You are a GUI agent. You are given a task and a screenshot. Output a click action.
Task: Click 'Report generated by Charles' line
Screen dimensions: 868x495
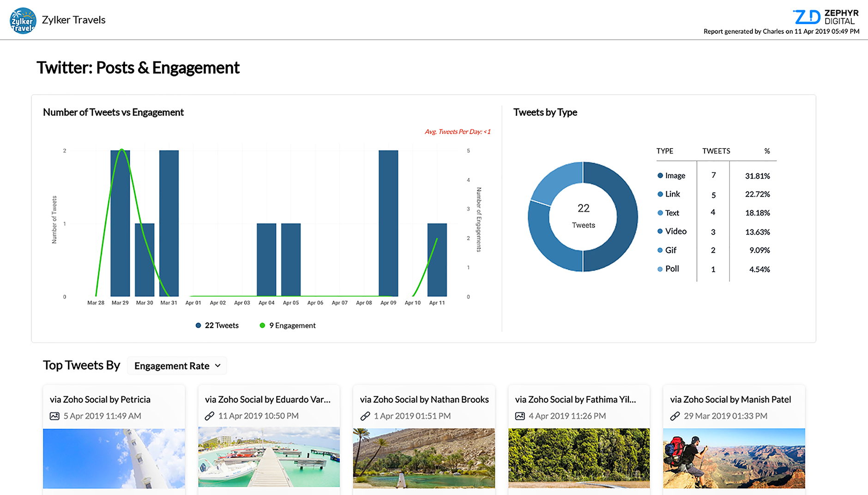781,32
